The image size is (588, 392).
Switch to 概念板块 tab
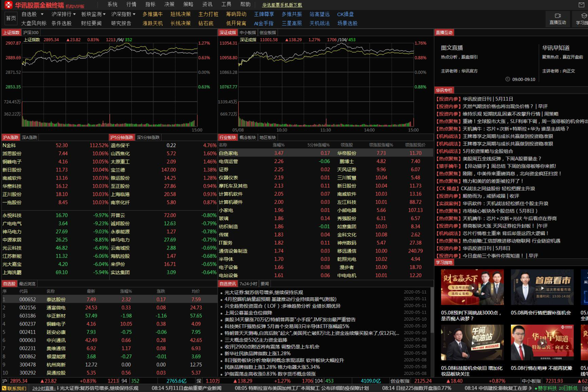tap(248, 137)
